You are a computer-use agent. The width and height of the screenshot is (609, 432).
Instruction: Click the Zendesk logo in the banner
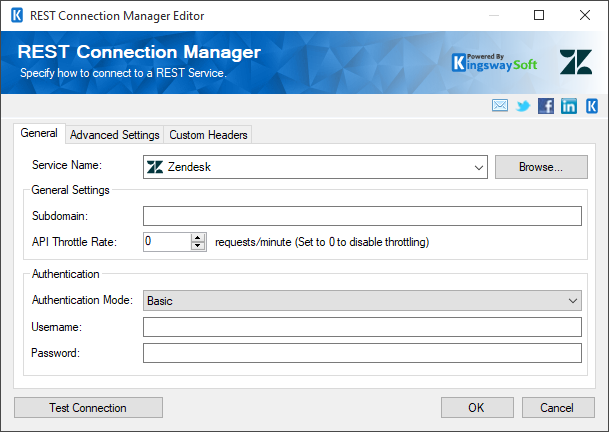point(576,62)
